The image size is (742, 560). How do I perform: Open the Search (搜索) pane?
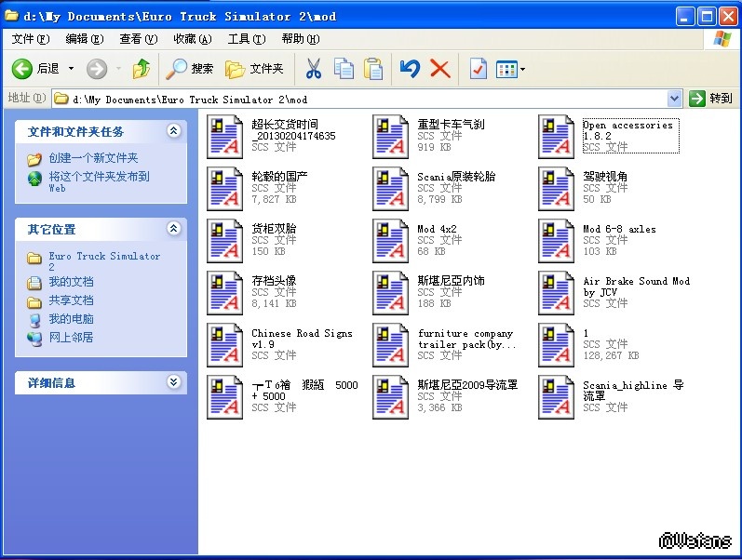pyautogui.click(x=191, y=68)
